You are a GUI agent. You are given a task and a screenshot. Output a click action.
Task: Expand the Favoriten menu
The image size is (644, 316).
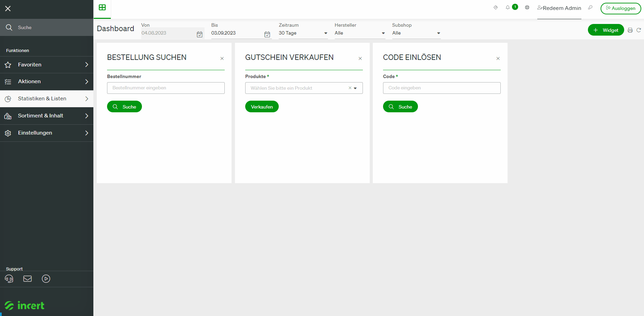coord(47,65)
